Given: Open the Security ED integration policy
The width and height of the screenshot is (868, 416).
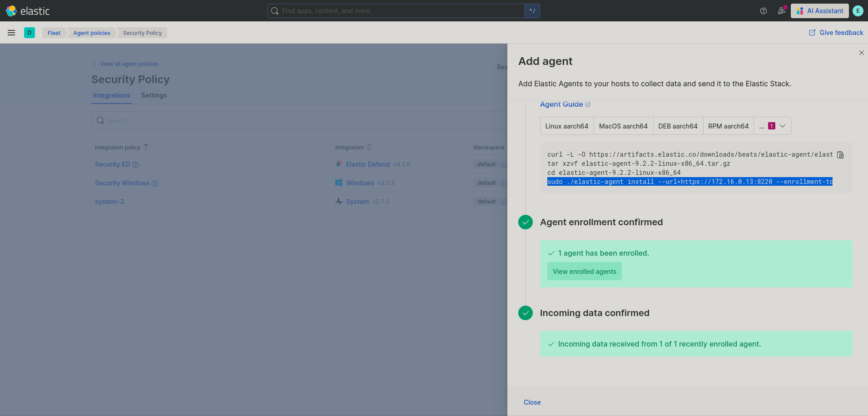Looking at the screenshot, I should [x=112, y=164].
